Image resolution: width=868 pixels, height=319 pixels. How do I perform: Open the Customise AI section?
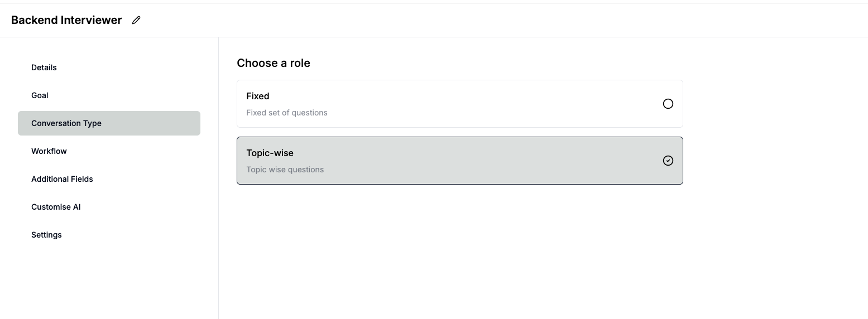point(56,207)
